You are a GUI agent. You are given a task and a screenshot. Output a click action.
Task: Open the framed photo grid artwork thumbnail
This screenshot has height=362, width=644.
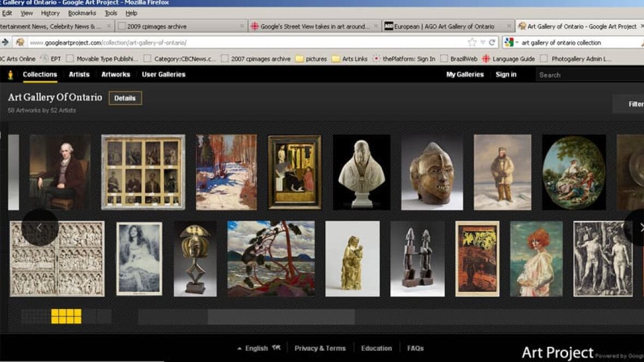[143, 172]
